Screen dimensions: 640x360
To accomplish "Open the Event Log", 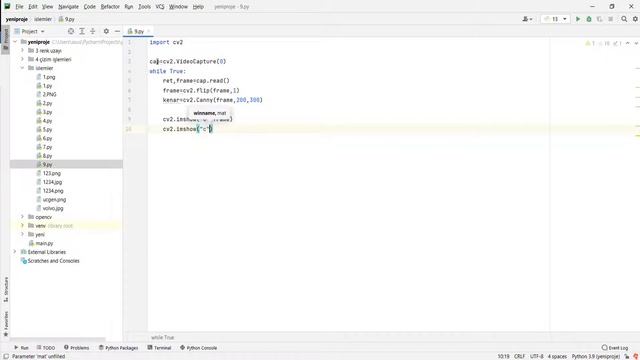I will click(x=615, y=348).
